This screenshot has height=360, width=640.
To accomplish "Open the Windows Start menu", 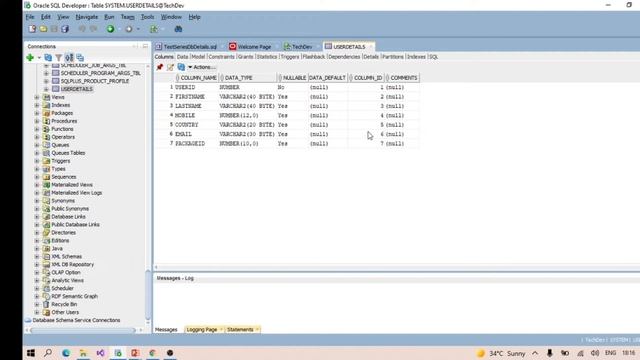I will coord(31,353).
